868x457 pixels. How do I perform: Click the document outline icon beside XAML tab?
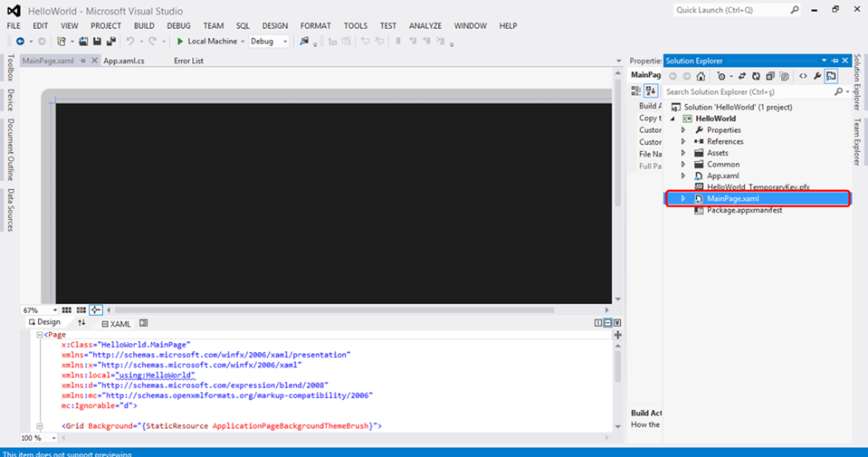pos(143,323)
